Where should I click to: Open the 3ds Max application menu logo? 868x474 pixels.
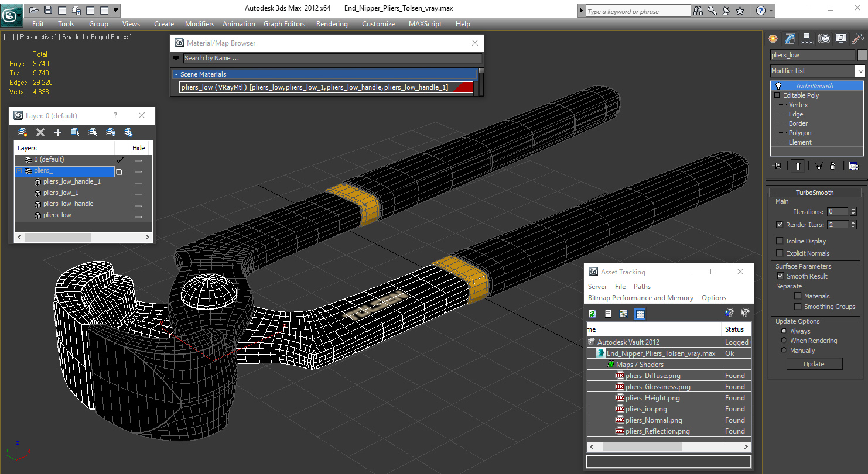point(11,15)
